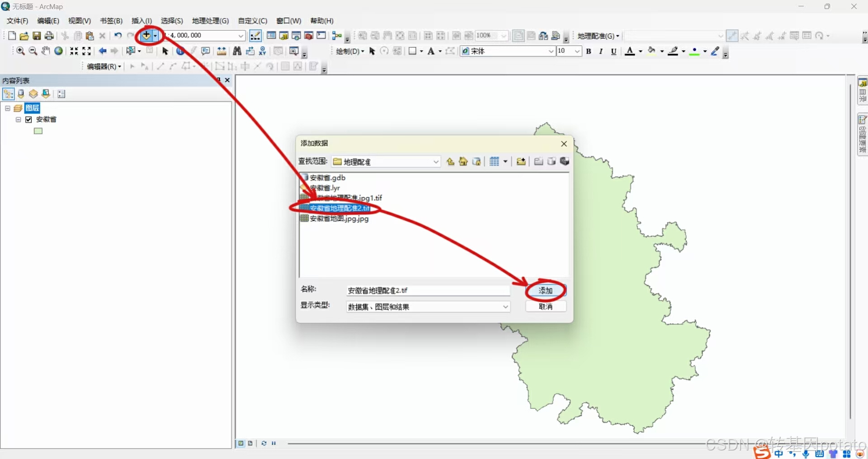868x459 pixels.
Task: Open the 绘制(D) menu button
Action: click(x=350, y=52)
